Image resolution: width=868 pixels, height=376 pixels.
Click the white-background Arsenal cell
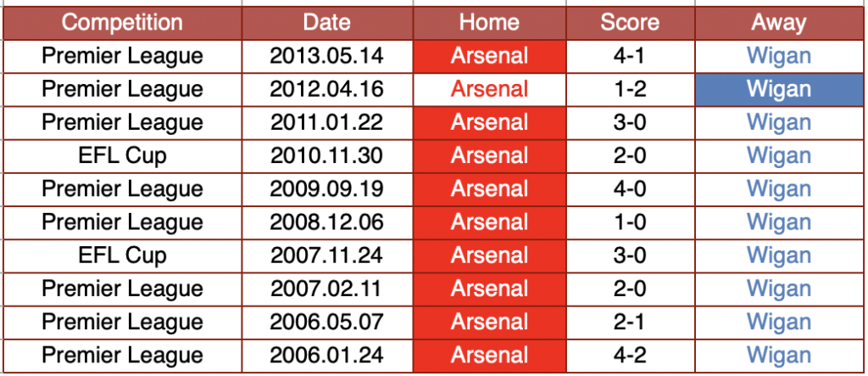489,89
